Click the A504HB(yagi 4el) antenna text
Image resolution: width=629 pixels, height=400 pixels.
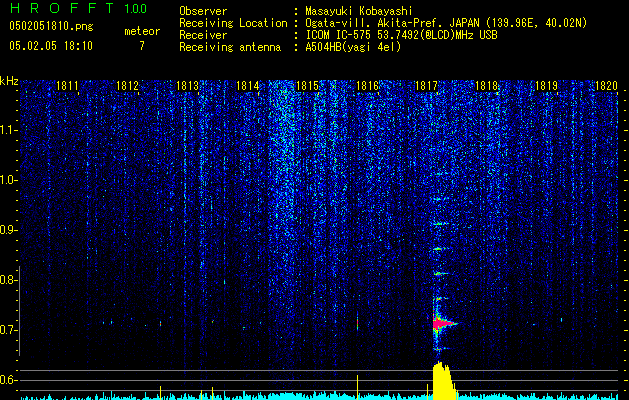(x=353, y=47)
